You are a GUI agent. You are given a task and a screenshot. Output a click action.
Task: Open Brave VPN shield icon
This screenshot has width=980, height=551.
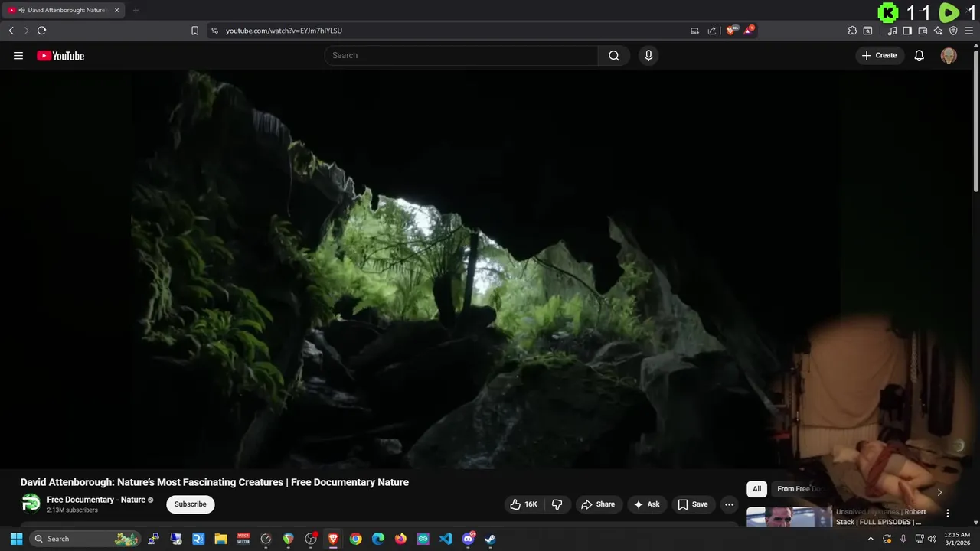953,31
